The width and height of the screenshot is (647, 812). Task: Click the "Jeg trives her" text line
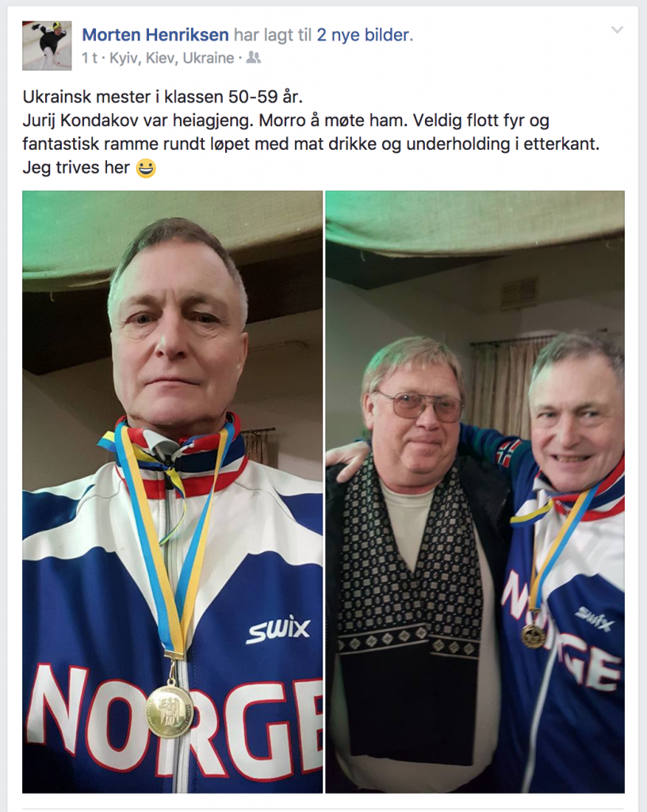click(75, 167)
